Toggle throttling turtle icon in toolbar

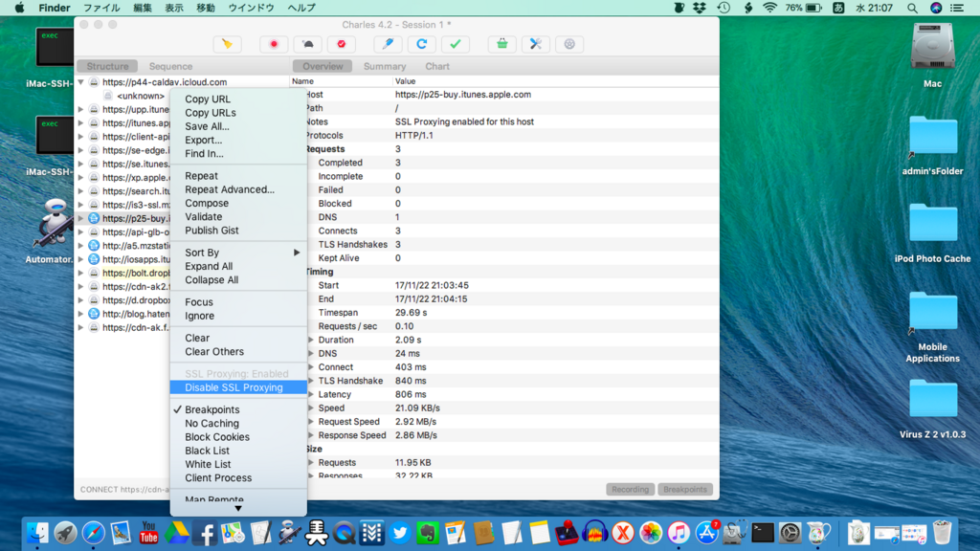point(307,44)
